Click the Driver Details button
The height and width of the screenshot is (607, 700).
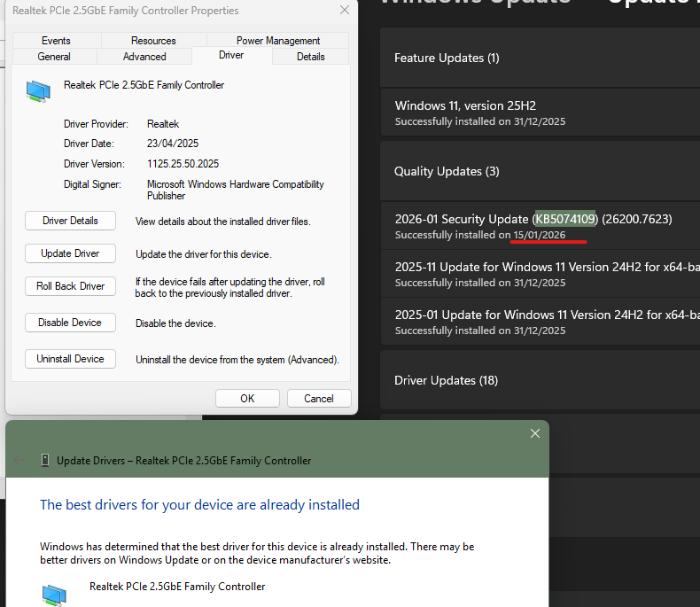(x=71, y=221)
